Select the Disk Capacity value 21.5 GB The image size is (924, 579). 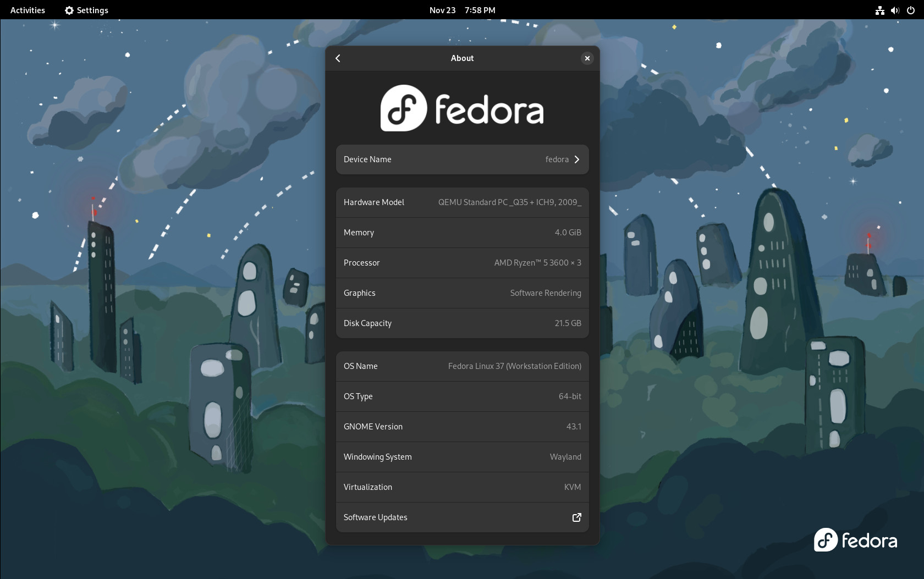[x=568, y=323]
